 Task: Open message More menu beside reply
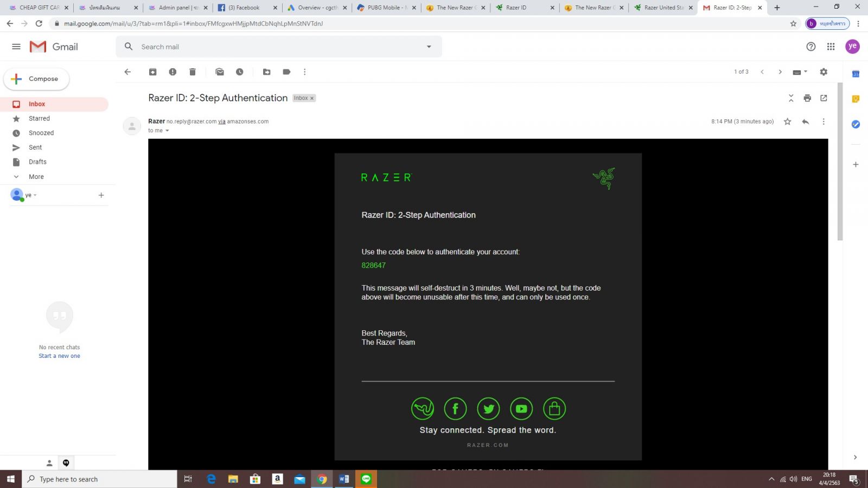[x=824, y=121]
